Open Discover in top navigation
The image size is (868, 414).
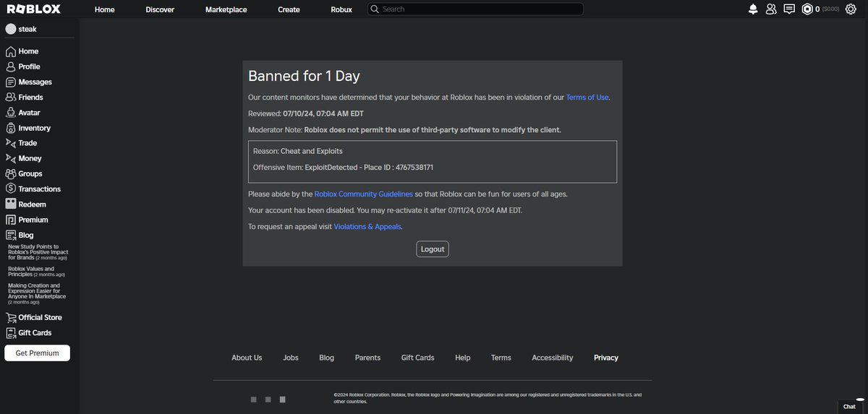[x=160, y=9]
